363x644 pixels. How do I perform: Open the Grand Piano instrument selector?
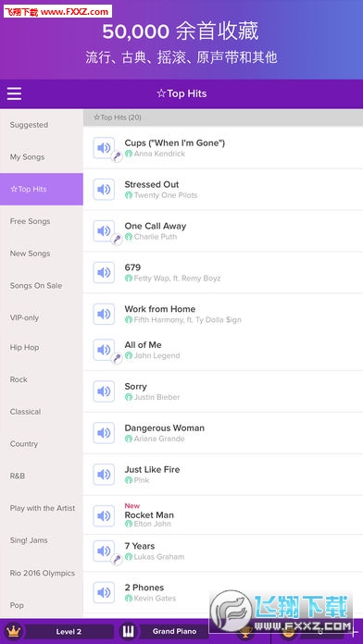click(174, 631)
